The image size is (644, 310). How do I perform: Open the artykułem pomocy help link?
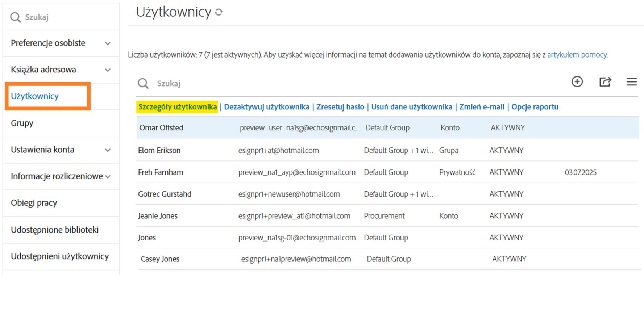[x=577, y=55]
